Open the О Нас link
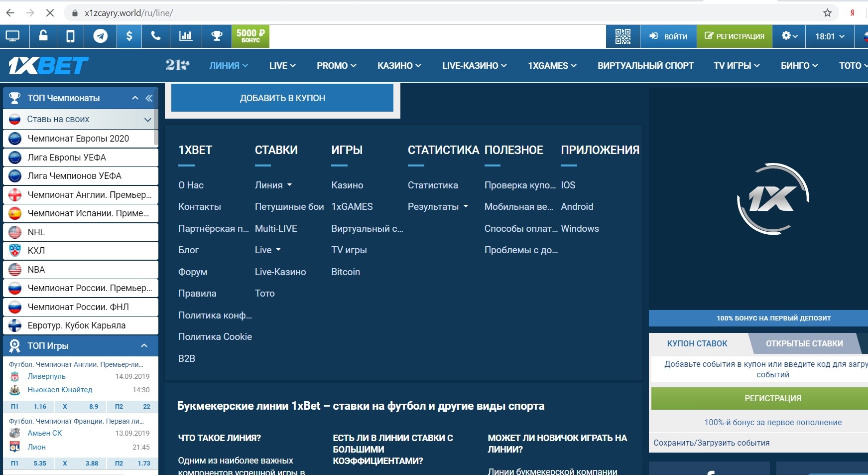Viewport: 868px width, 475px height. pos(191,185)
